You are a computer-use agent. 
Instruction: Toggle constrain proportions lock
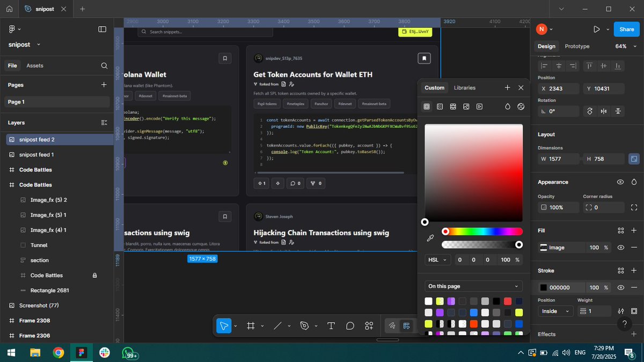click(634, 159)
